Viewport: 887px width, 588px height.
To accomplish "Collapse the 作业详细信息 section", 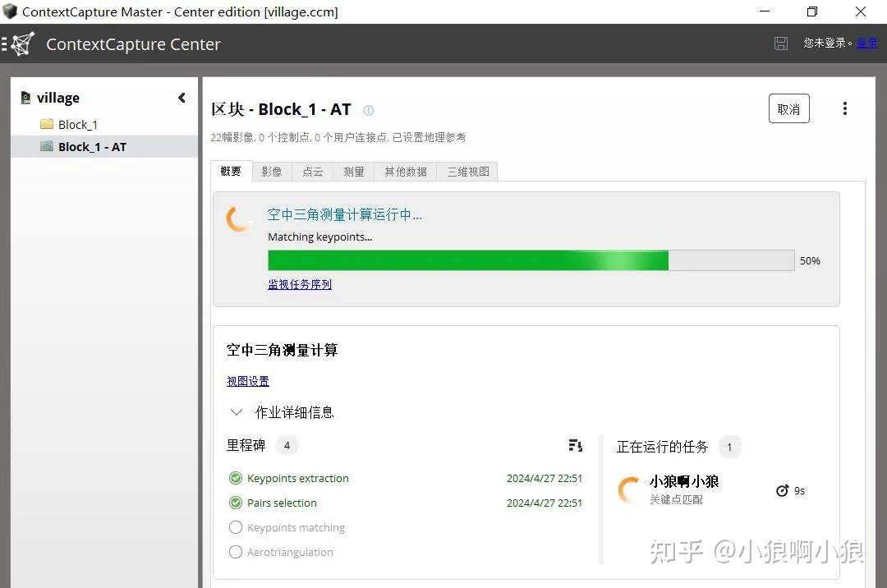I will [237, 411].
